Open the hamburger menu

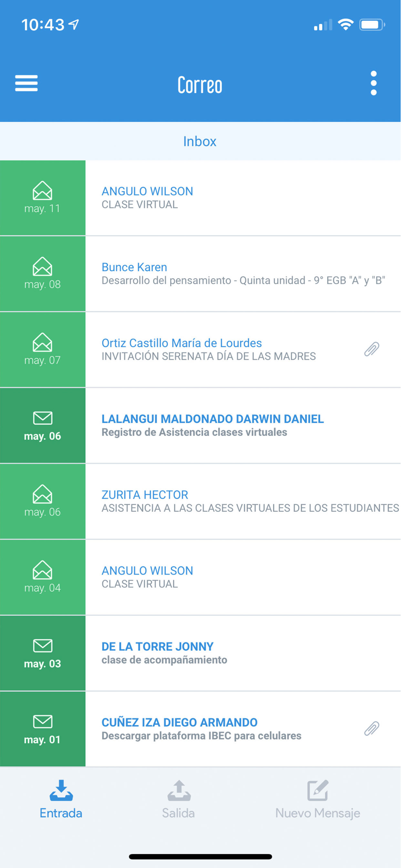click(x=26, y=83)
